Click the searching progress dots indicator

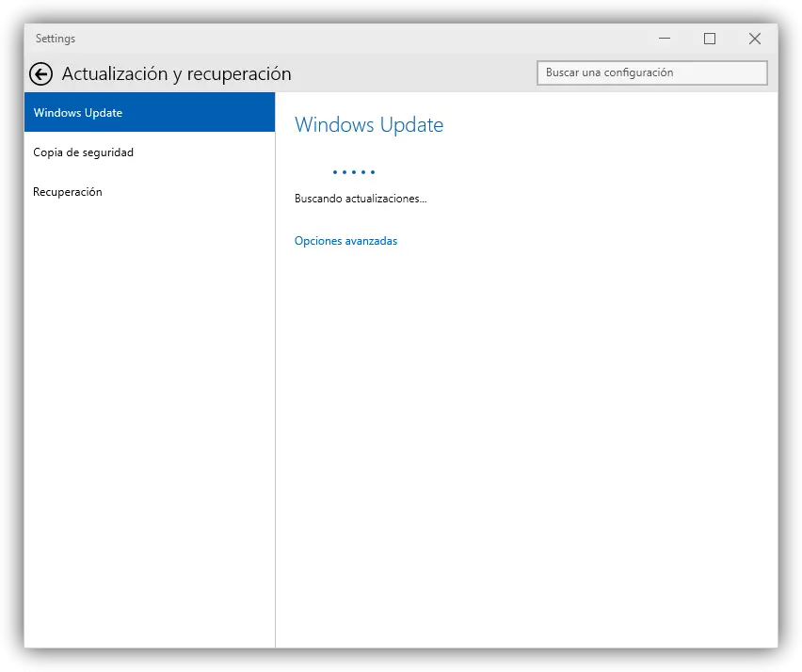tap(354, 172)
